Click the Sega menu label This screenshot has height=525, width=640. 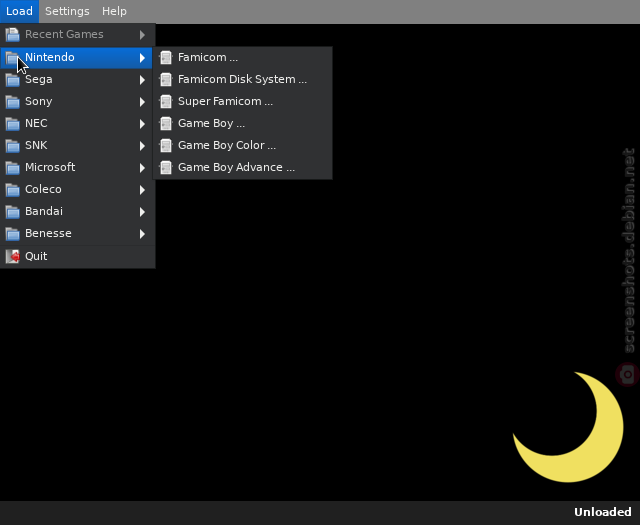point(39,80)
